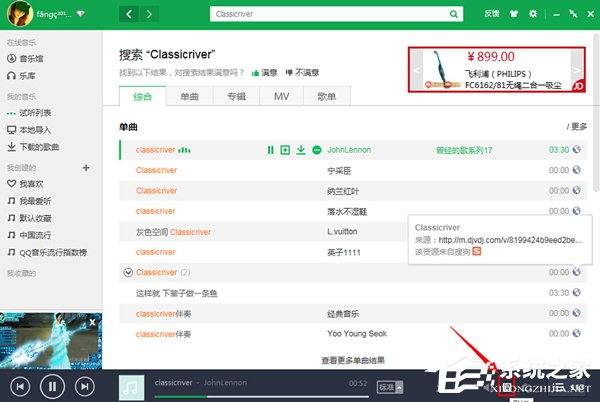Click the skin (shirt) icon in title bar
600x402 pixels.
(x=514, y=14)
